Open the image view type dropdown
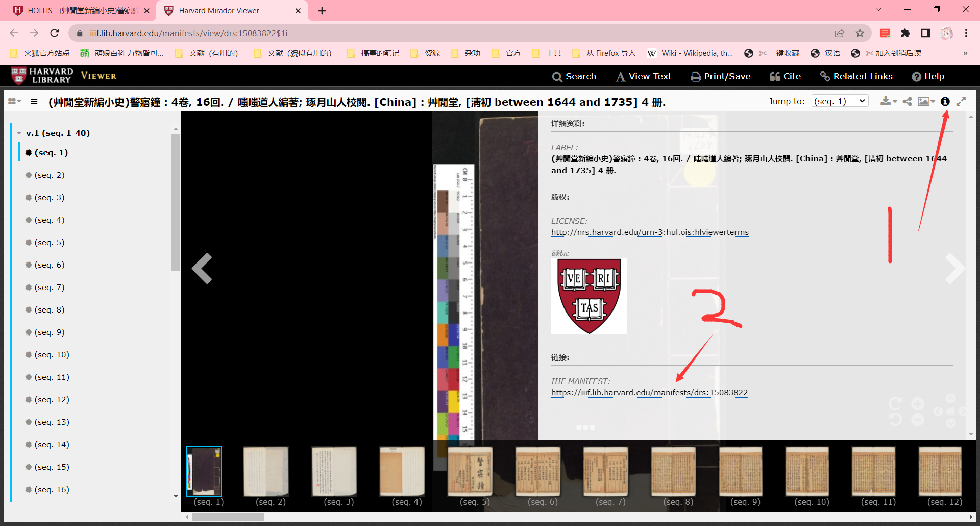 (x=926, y=102)
